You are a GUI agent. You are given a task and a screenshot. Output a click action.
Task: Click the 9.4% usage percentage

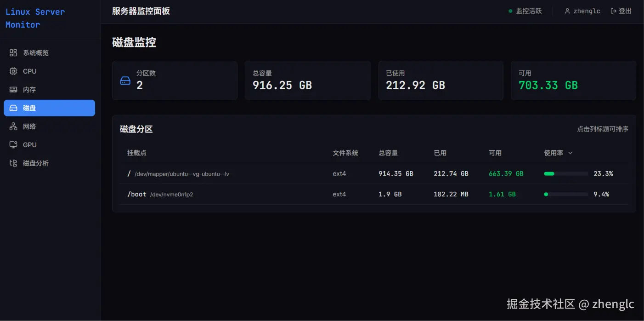[x=601, y=195]
